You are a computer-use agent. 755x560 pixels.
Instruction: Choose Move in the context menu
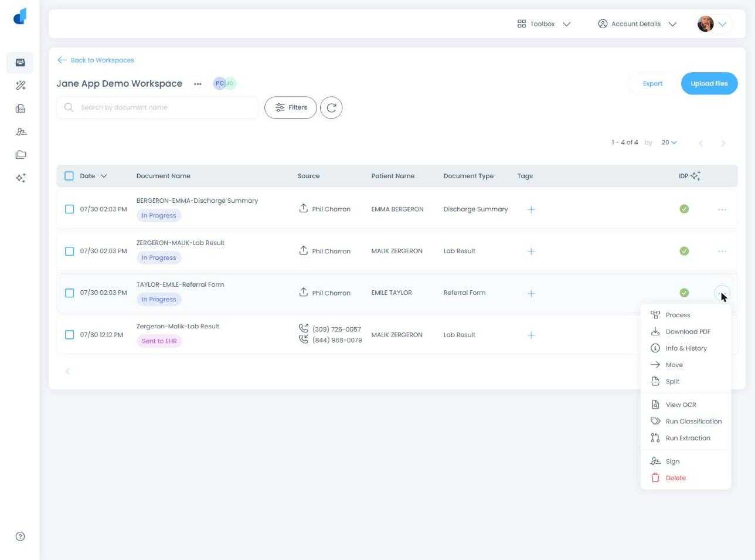pos(686,365)
